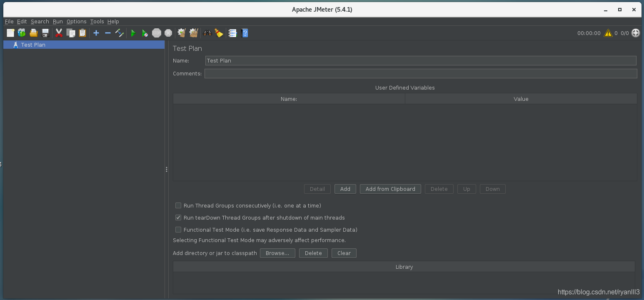Viewport: 644px width, 300px height.
Task: Start the test with green play icon
Action: (133, 33)
